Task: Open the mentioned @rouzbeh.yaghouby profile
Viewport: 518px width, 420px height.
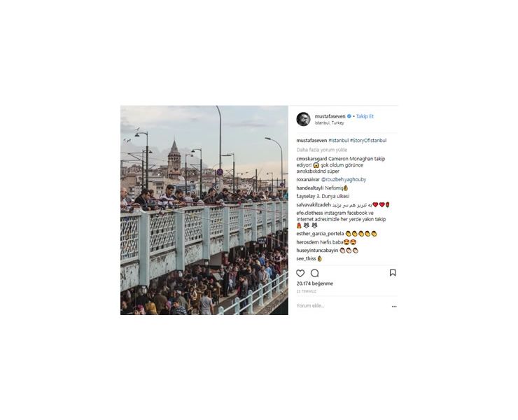Action: pos(344,180)
